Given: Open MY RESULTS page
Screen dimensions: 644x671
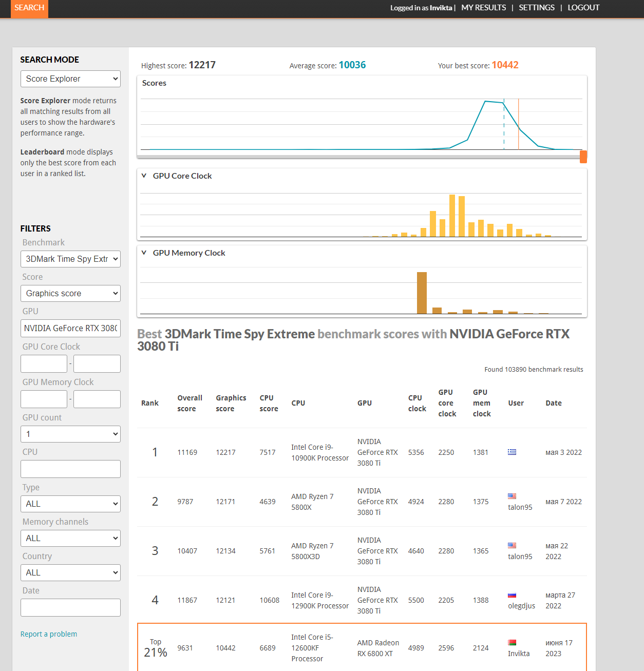Looking at the screenshot, I should pyautogui.click(x=483, y=8).
